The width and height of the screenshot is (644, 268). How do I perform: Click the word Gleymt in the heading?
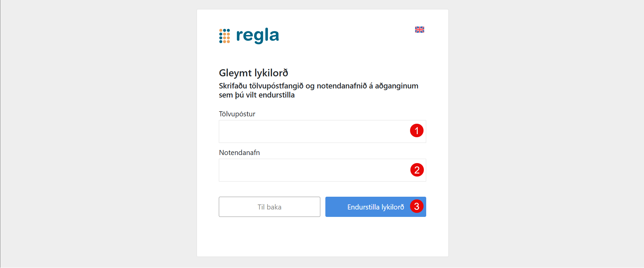[x=235, y=73]
